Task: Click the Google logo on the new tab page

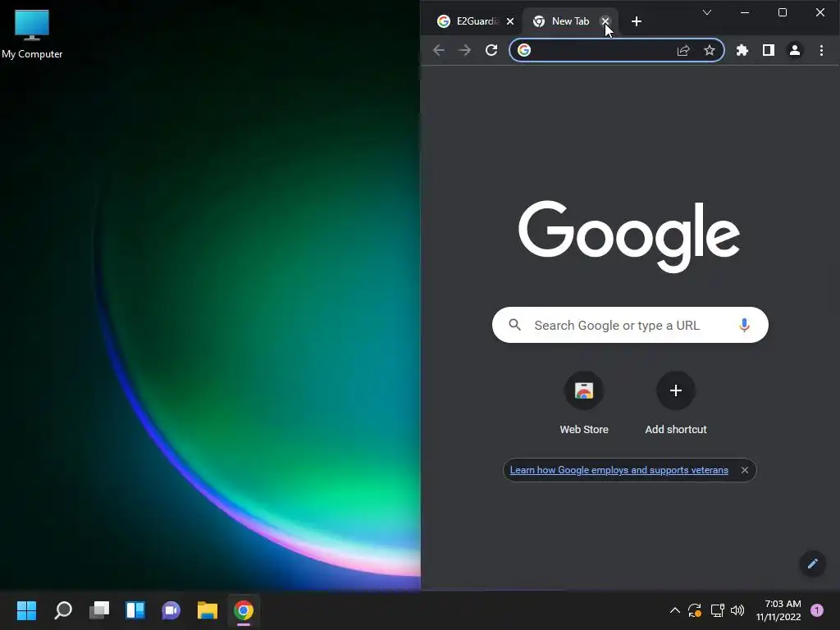Action: (629, 236)
